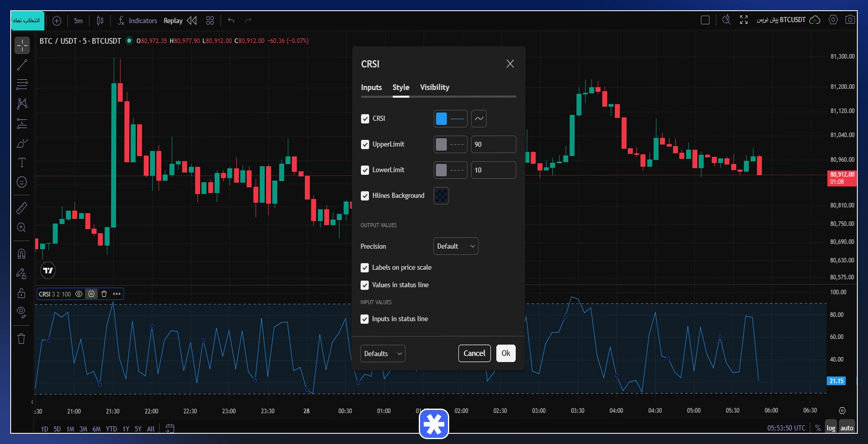This screenshot has width=868, height=444.
Task: Select the ruler measure tool
Action: coord(22,208)
